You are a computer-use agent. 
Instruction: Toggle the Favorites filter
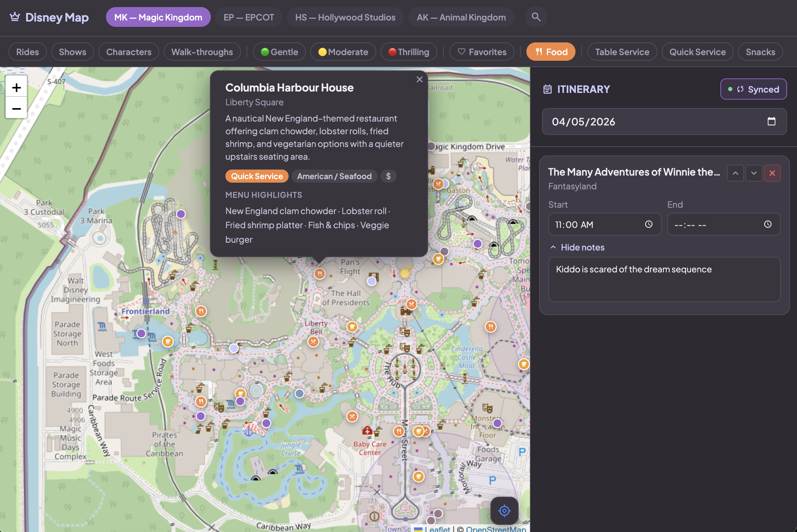pos(482,52)
